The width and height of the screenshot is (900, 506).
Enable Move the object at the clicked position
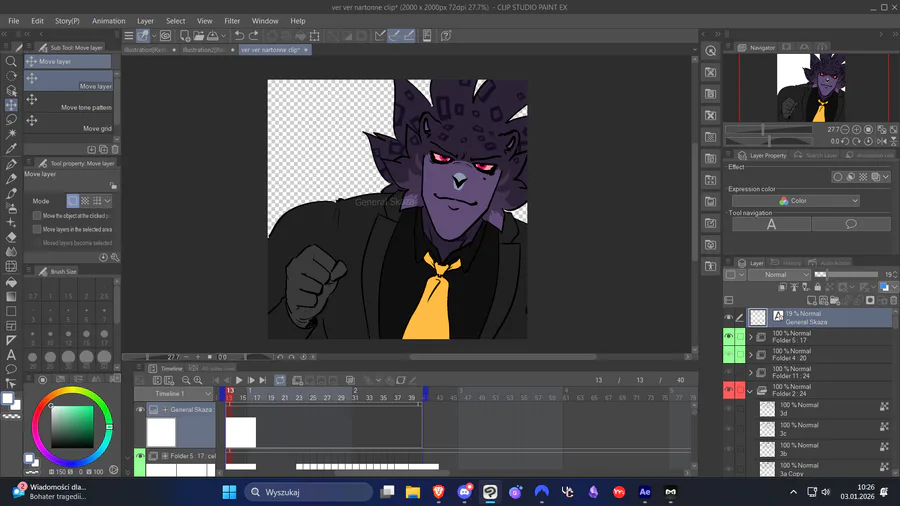coord(37,216)
